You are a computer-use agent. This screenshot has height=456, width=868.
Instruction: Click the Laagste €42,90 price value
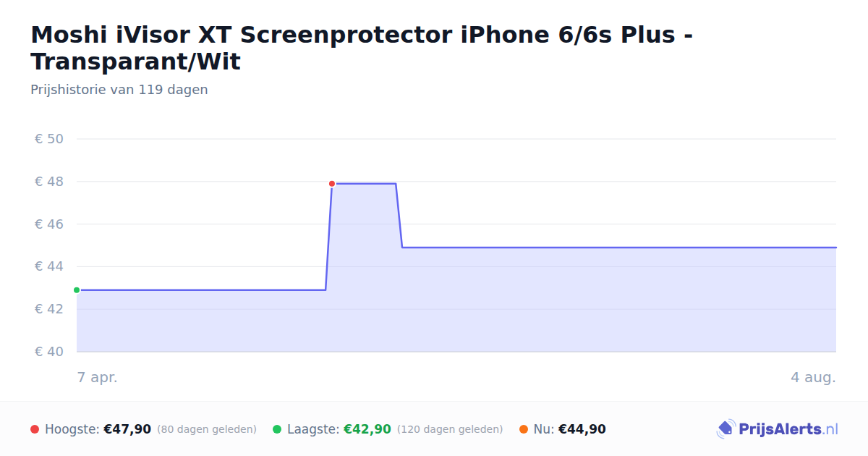pyautogui.click(x=367, y=429)
